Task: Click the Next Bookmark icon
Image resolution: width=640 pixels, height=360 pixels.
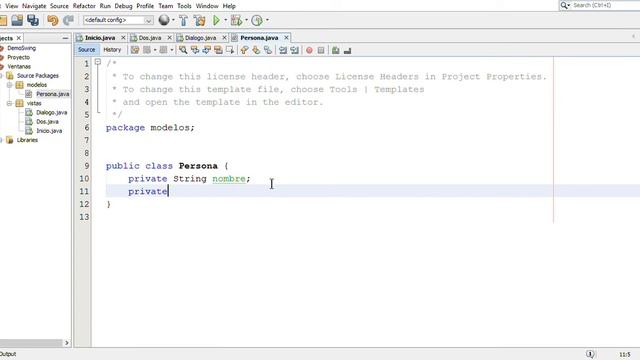Action: [256, 50]
